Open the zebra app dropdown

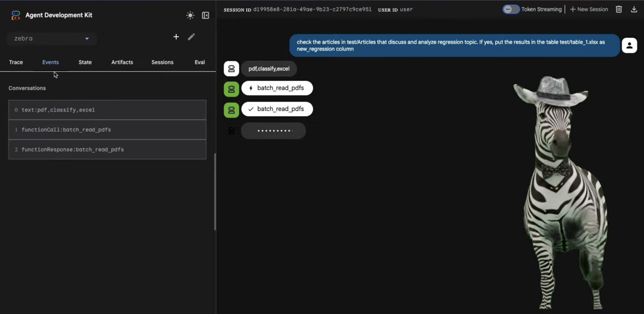[x=52, y=39]
